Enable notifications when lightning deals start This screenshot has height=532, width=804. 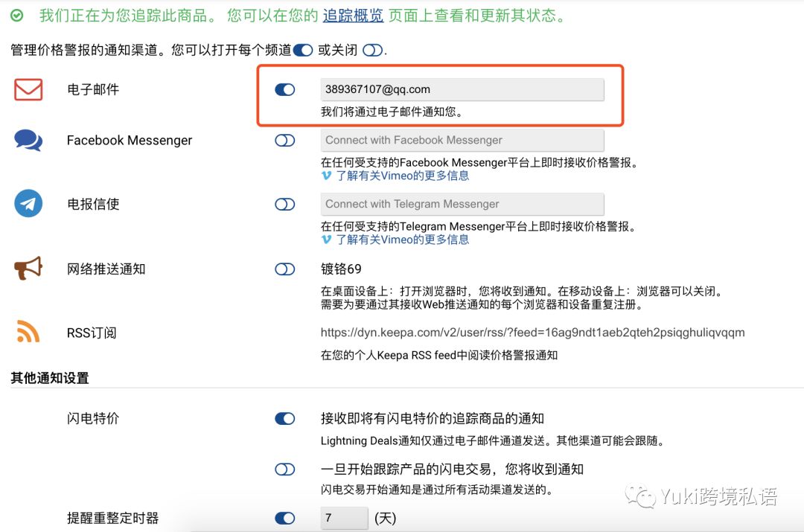pos(284,469)
